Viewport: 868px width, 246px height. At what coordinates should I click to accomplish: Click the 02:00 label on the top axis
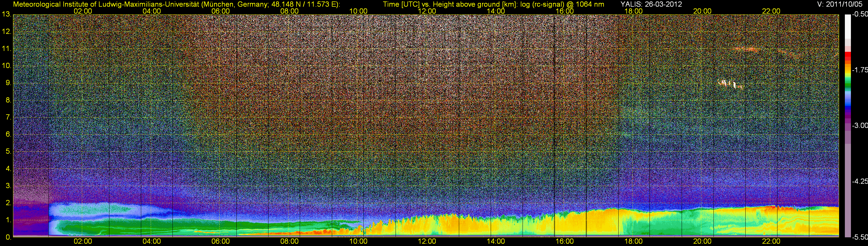[x=82, y=11]
